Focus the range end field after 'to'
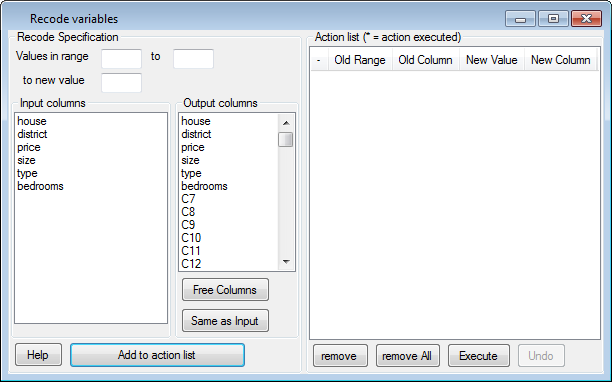 point(193,59)
